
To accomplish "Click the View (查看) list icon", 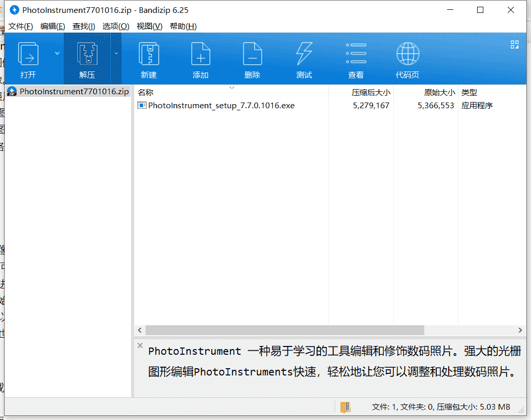I will [x=356, y=53].
